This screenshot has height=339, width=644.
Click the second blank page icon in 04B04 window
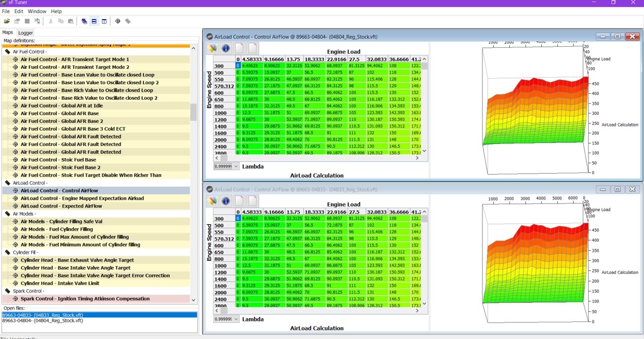[x=253, y=48]
